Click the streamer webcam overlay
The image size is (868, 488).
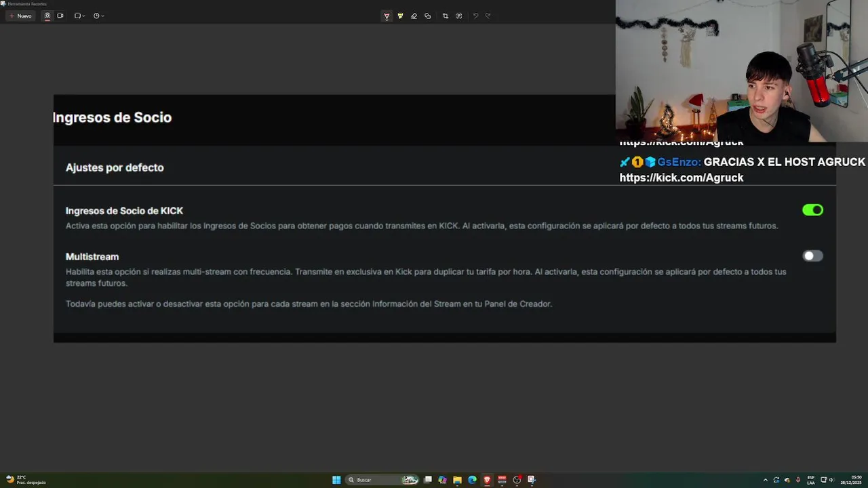click(x=741, y=70)
